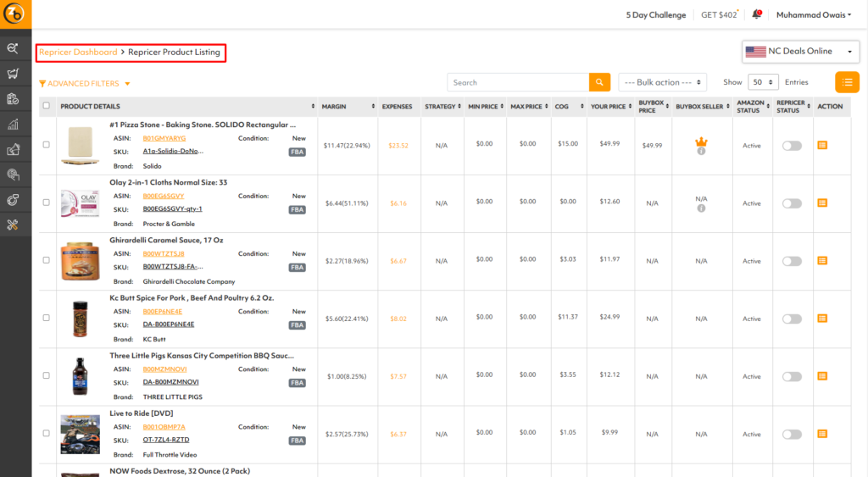The height and width of the screenshot is (477, 868).
Task: Click info icon in Olay buybox seller cell
Action: [x=701, y=208]
